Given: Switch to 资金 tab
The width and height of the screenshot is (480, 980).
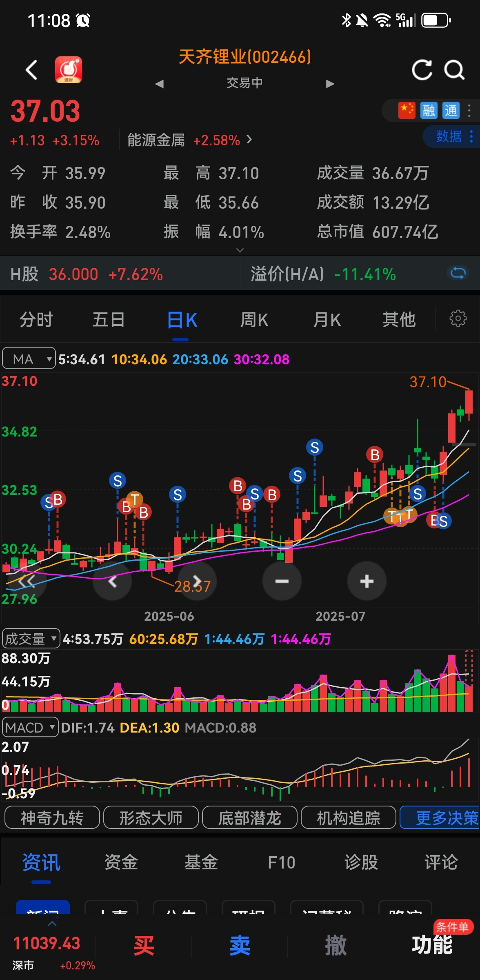Looking at the screenshot, I should (121, 863).
